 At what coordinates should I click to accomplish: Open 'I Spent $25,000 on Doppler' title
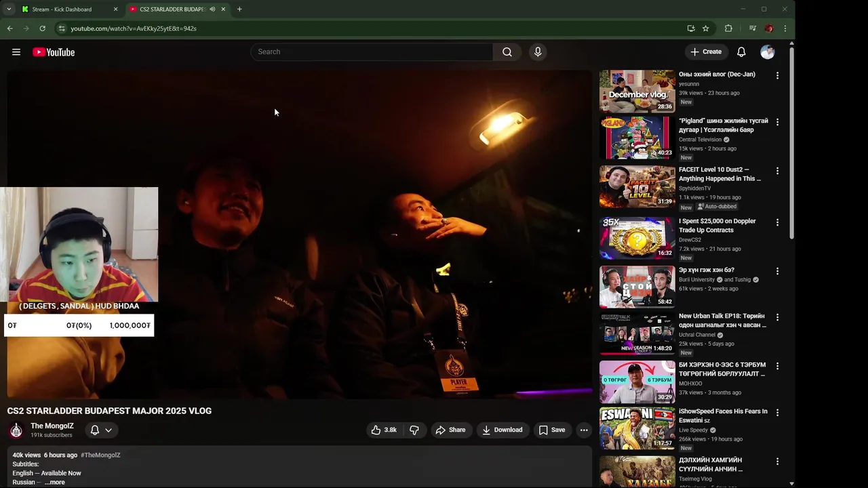[717, 226]
